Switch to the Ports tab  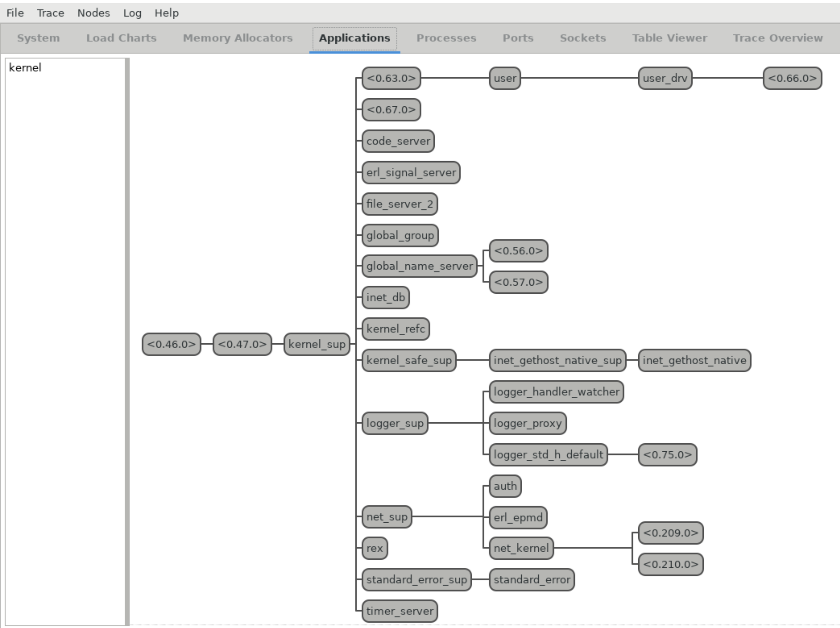pos(518,38)
